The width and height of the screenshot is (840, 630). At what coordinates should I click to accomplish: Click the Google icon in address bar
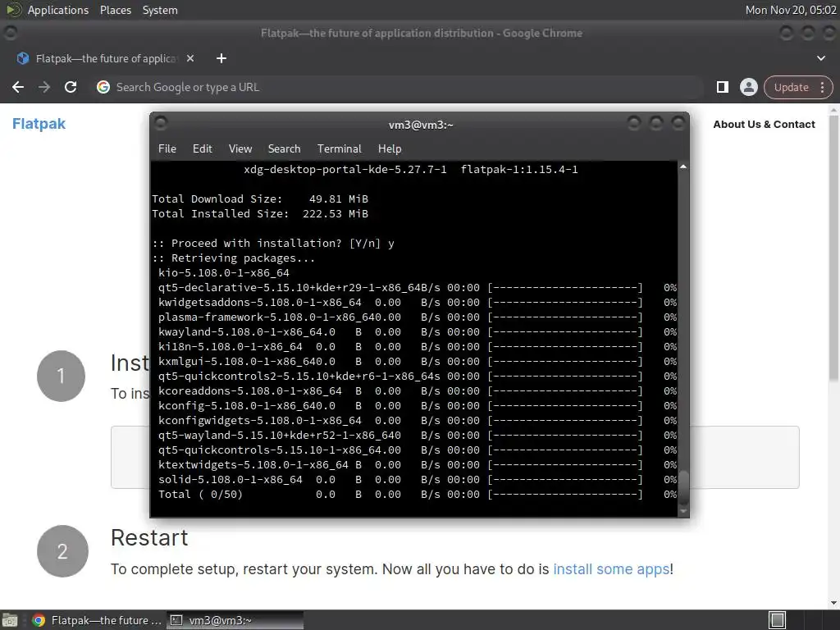click(103, 87)
